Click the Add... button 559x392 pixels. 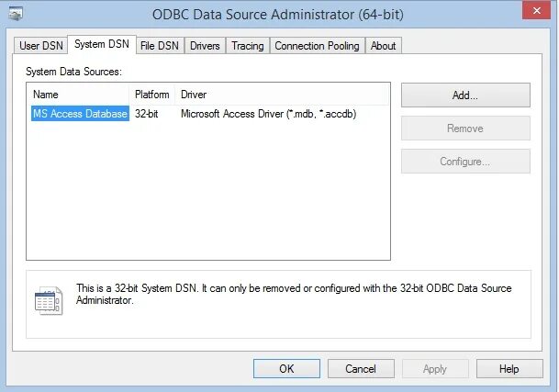coord(465,95)
